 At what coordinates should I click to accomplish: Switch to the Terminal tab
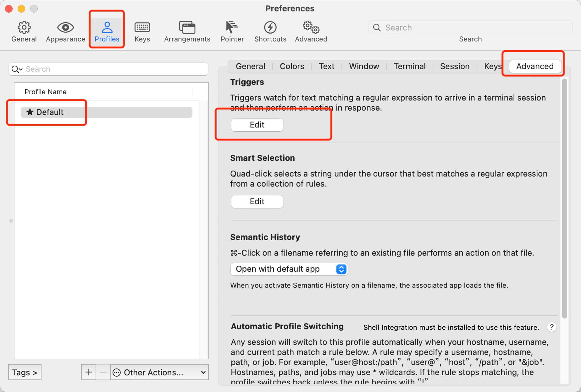[x=409, y=66]
